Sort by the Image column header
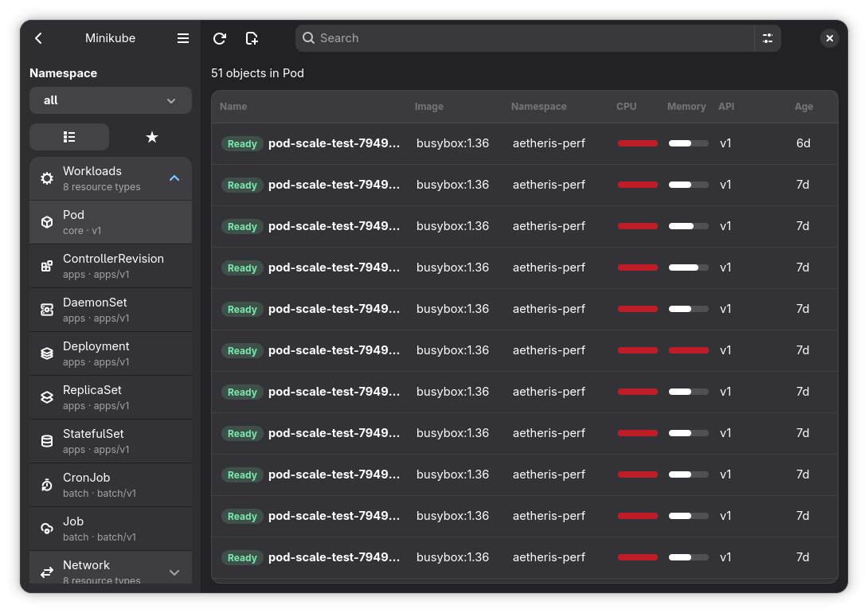868x613 pixels. pos(429,106)
